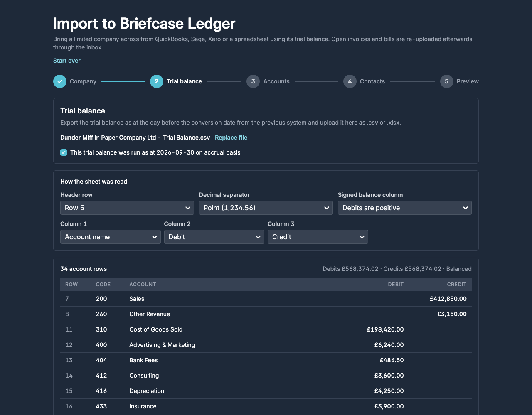Screen dimensions: 532x415
Task: Click the ACCOUNT column header
Action: [143, 285]
